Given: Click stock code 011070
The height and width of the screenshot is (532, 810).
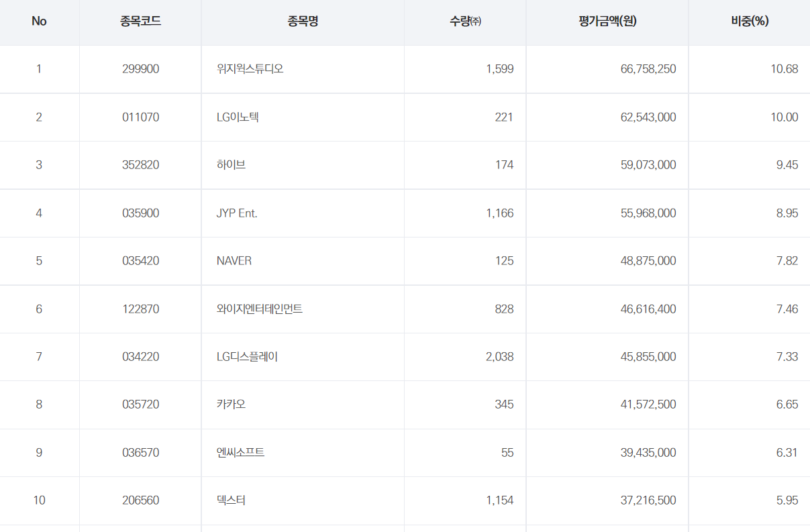Looking at the screenshot, I should pyautogui.click(x=140, y=117).
